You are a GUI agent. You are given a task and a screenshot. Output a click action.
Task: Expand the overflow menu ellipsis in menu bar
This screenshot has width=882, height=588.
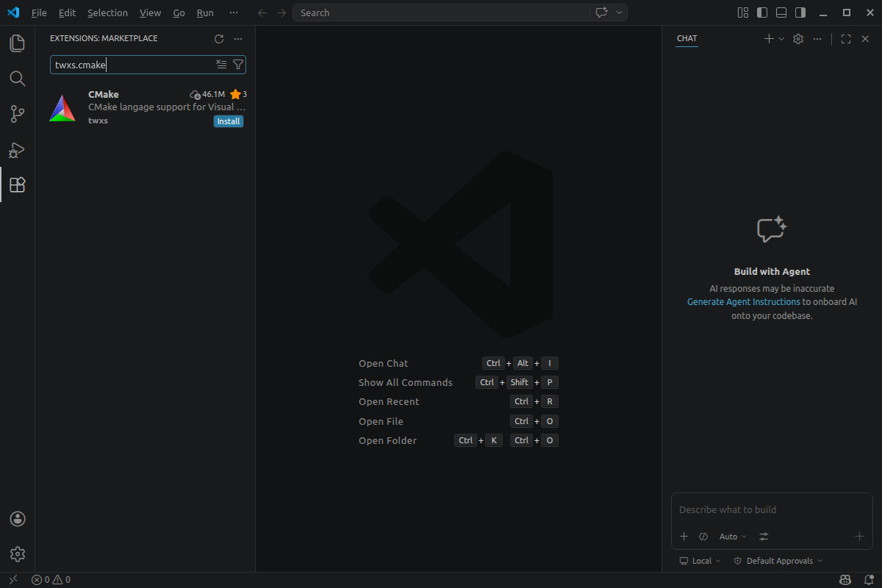click(x=234, y=12)
